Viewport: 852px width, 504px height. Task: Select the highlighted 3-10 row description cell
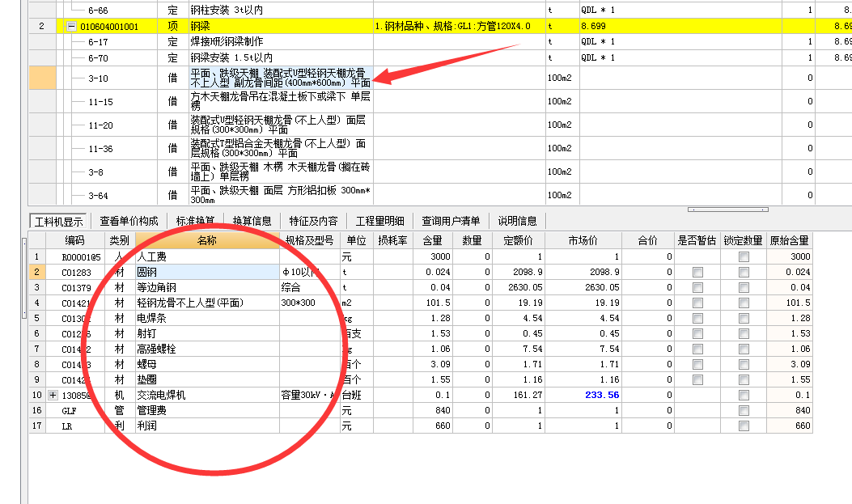tap(281, 78)
